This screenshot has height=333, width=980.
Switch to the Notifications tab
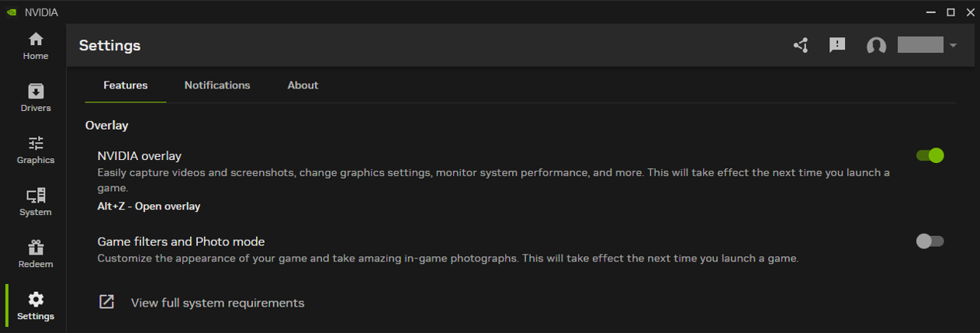click(217, 85)
